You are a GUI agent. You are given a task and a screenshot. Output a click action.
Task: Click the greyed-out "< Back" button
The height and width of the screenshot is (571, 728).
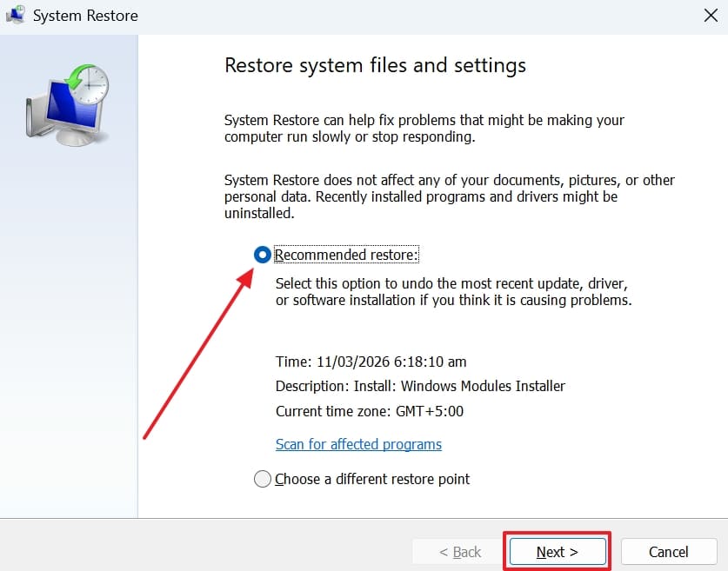[458, 551]
